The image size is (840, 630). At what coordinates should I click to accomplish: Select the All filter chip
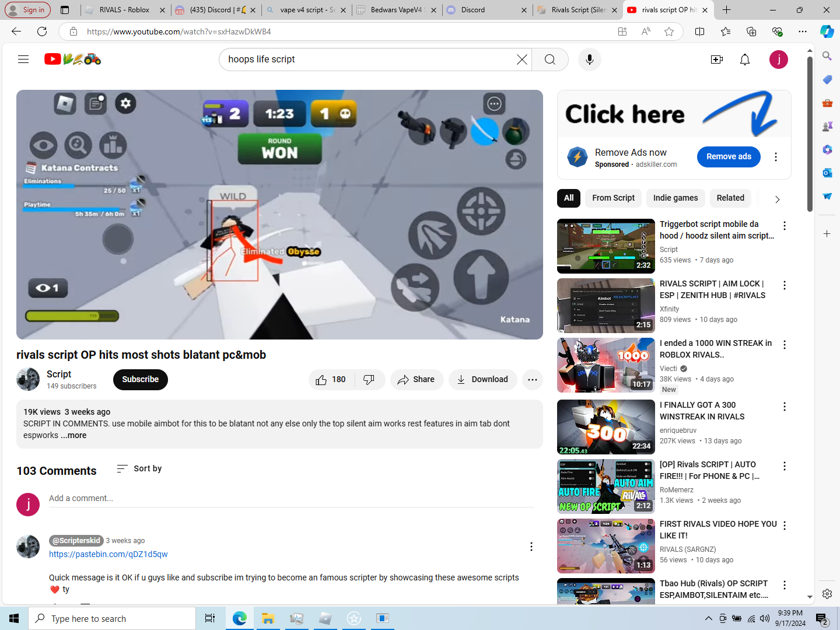point(569,198)
